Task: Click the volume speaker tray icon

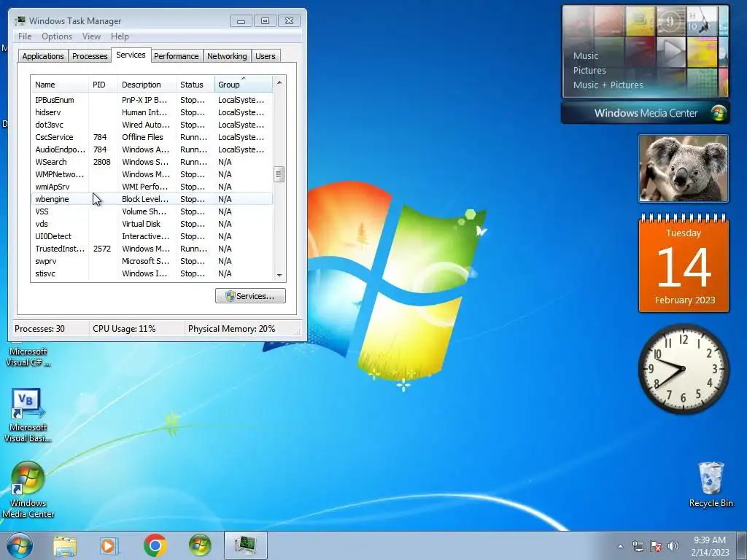Action: (673, 546)
